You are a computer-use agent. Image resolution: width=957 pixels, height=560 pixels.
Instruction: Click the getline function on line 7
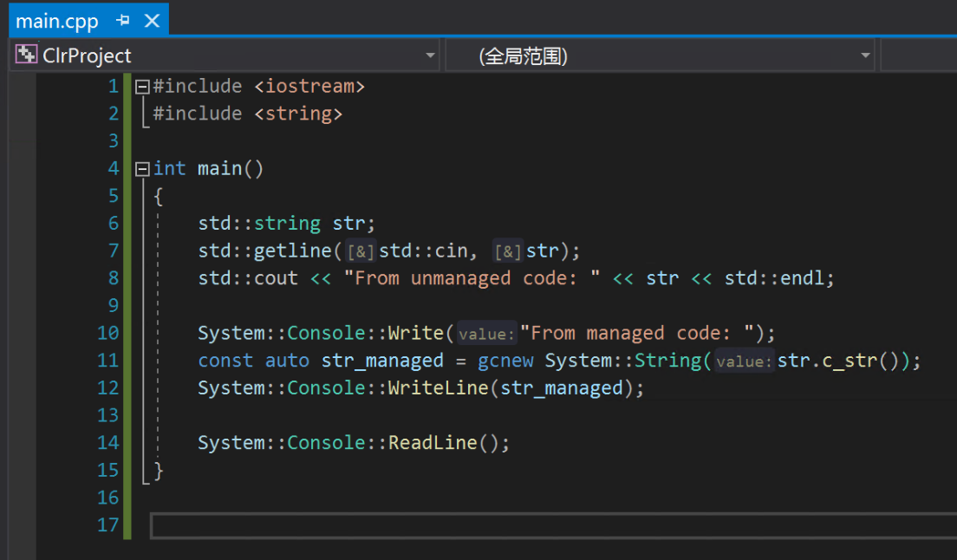point(293,251)
